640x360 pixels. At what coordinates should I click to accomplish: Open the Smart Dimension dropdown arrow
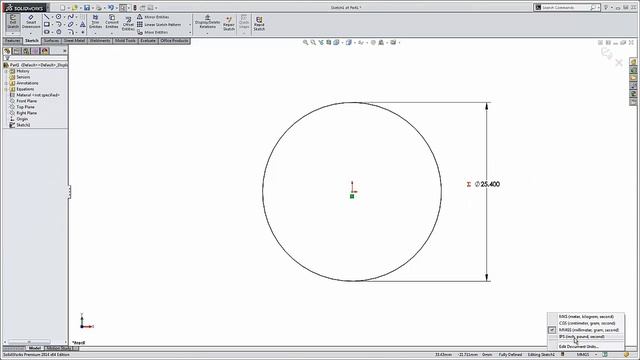coord(31,33)
